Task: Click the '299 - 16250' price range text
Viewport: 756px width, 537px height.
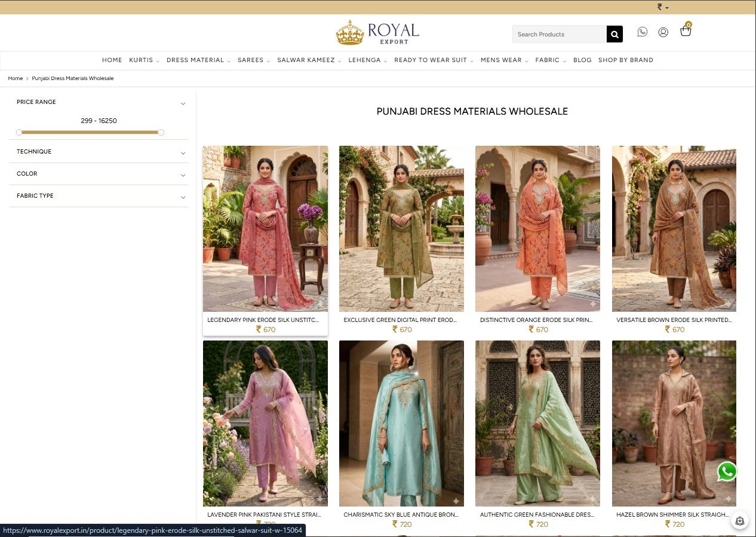Action: pos(99,121)
